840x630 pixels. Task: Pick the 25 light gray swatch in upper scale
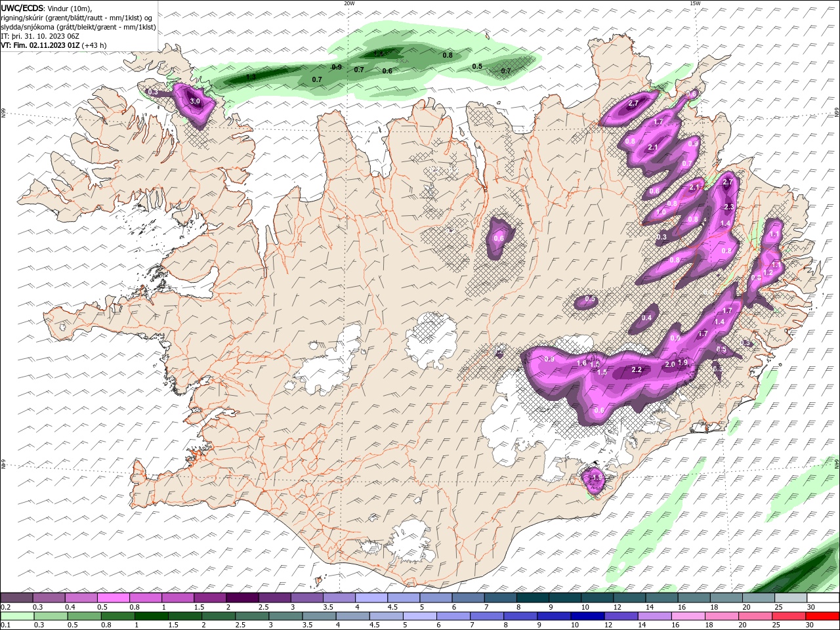click(x=791, y=598)
